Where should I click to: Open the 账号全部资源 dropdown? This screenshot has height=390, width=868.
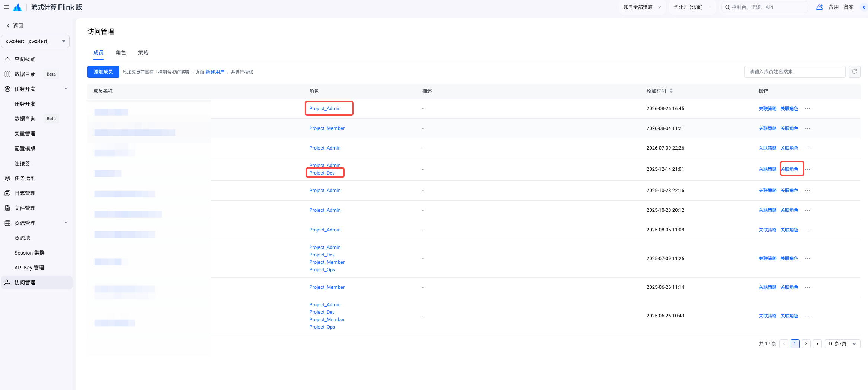(642, 7)
